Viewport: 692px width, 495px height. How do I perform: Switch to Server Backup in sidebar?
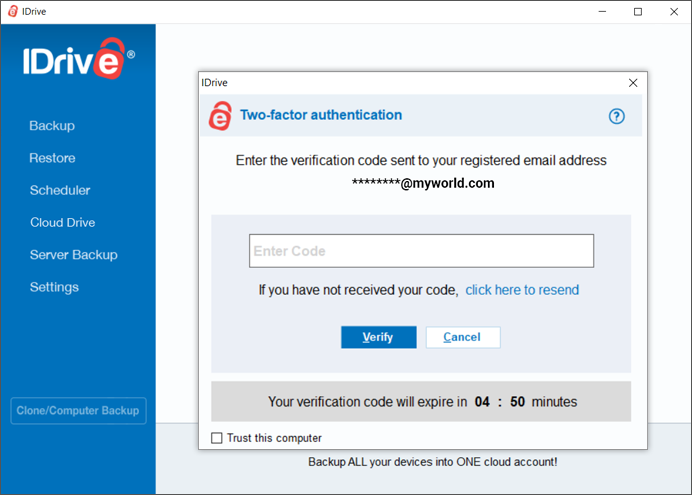(x=74, y=255)
